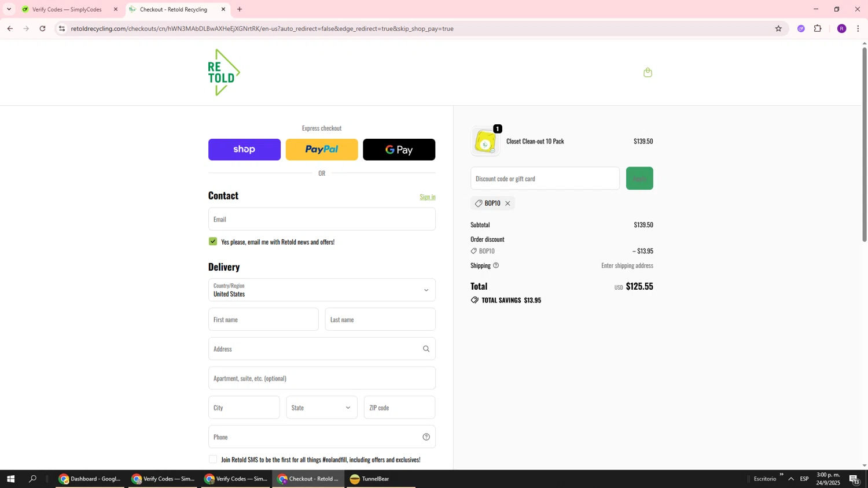Open the Chrome profile avatar
This screenshot has height=488, width=868.
point(841,28)
